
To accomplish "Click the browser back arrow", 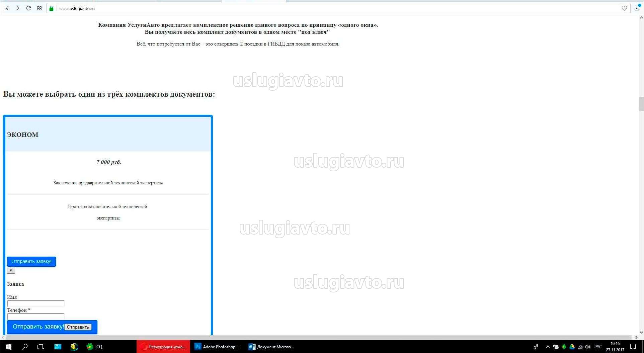I will pos(7,8).
